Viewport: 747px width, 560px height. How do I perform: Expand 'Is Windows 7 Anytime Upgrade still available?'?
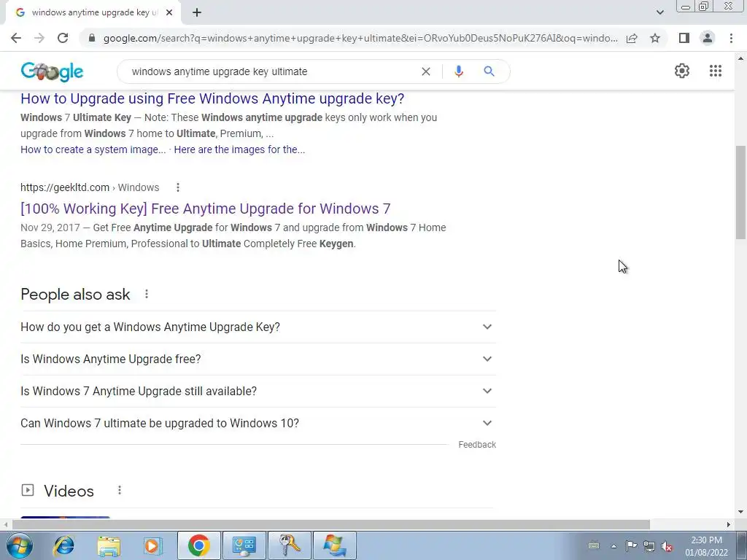coord(258,391)
